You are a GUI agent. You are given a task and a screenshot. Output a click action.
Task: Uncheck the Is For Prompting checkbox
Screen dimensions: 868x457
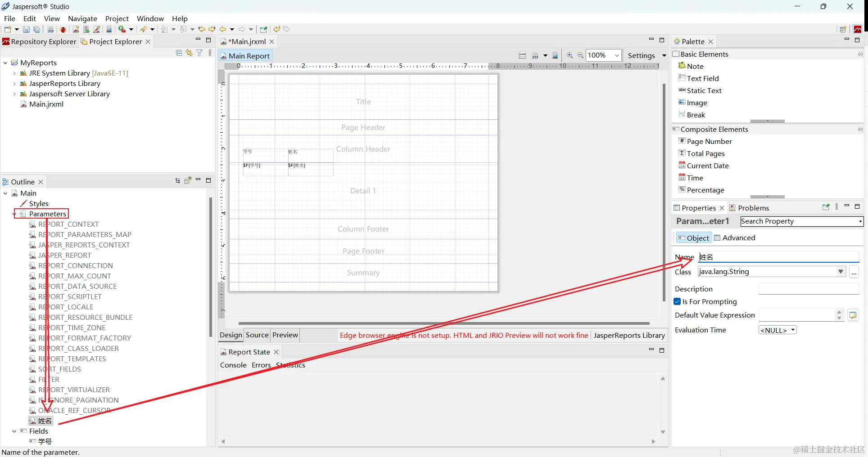point(678,301)
